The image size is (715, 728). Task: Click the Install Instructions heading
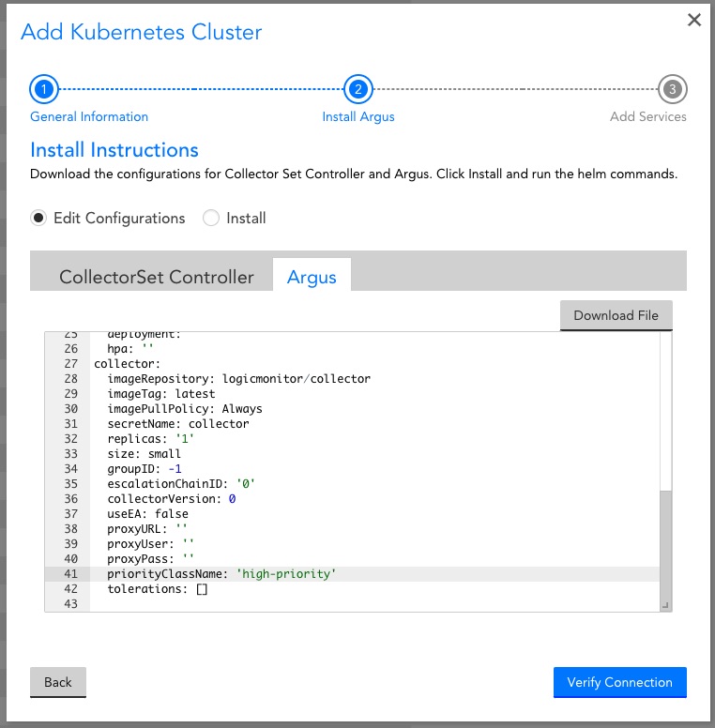[x=114, y=150]
